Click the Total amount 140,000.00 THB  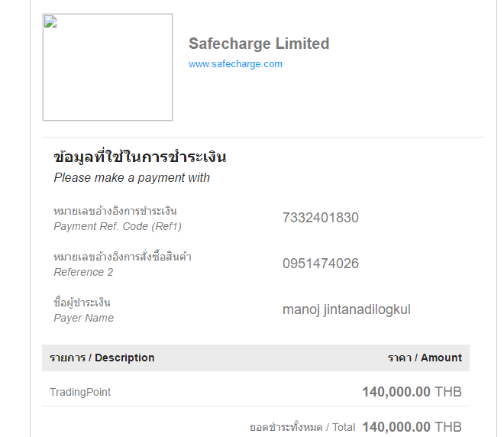tap(412, 427)
